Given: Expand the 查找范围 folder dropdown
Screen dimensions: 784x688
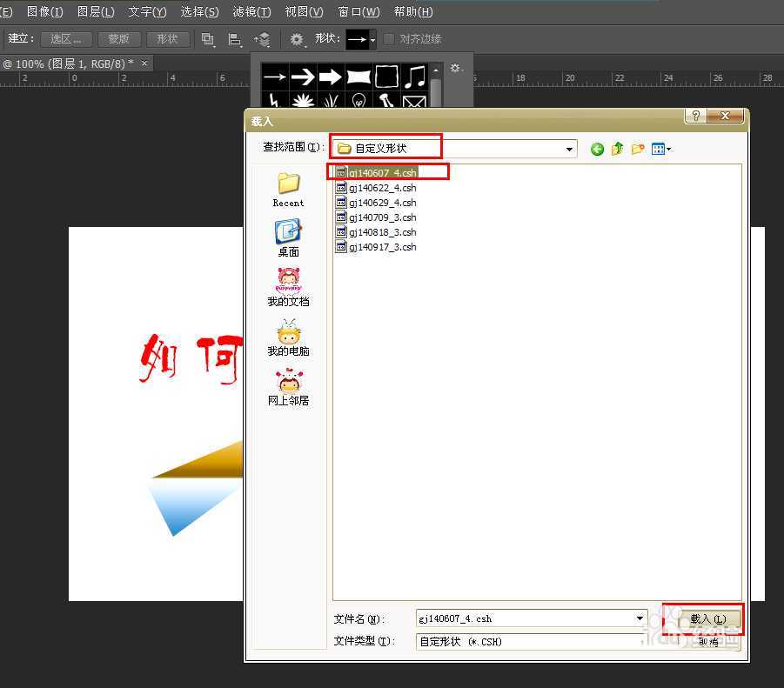Looking at the screenshot, I should (569, 149).
